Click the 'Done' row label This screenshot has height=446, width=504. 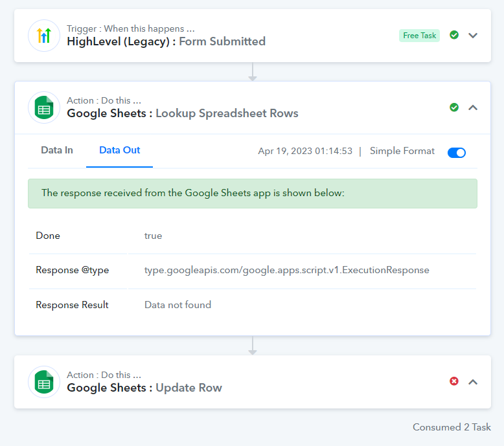(48, 236)
